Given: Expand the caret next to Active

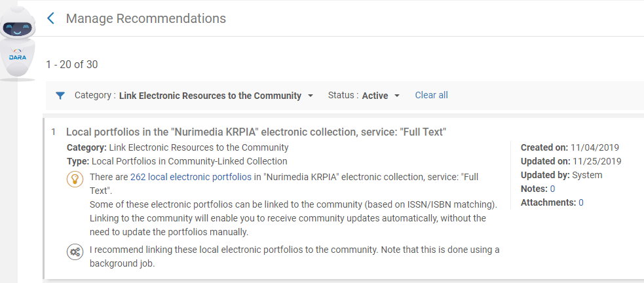Looking at the screenshot, I should pos(397,96).
